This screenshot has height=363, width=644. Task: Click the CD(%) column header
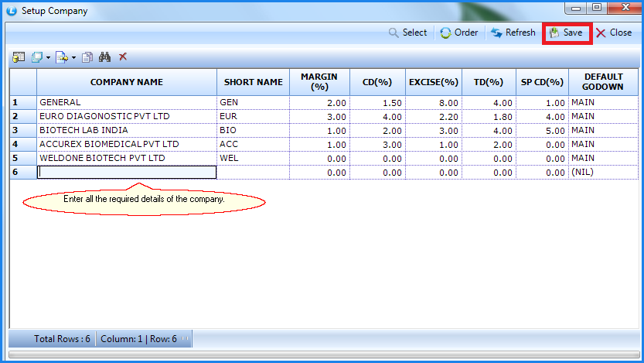pyautogui.click(x=377, y=82)
